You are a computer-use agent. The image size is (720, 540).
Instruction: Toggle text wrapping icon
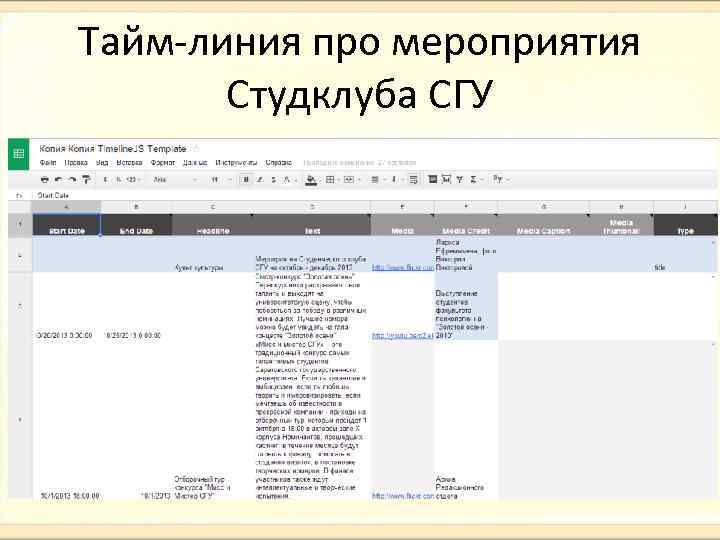414,180
